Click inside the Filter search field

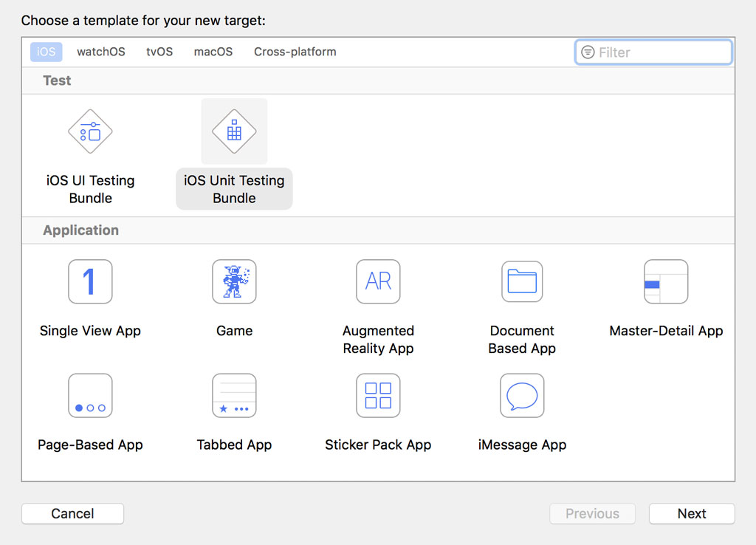point(661,52)
